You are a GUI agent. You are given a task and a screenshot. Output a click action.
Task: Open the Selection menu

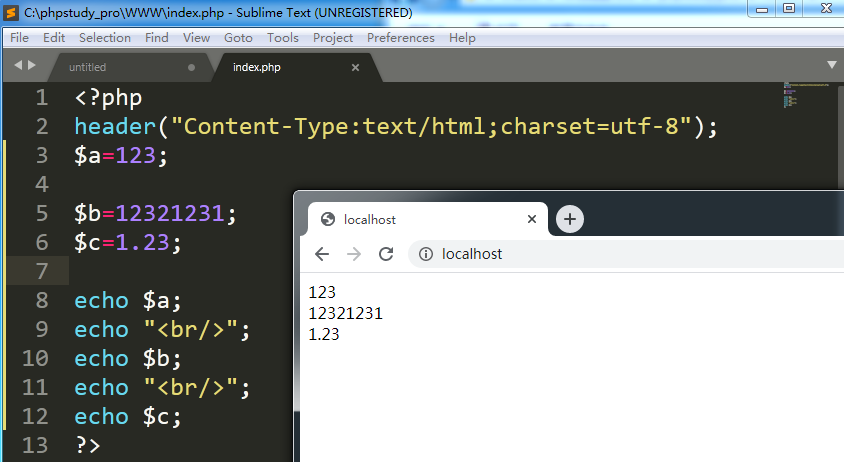coord(105,38)
